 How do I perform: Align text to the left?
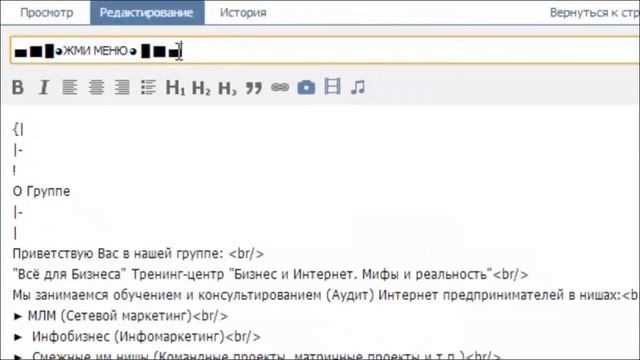pyautogui.click(x=69, y=87)
